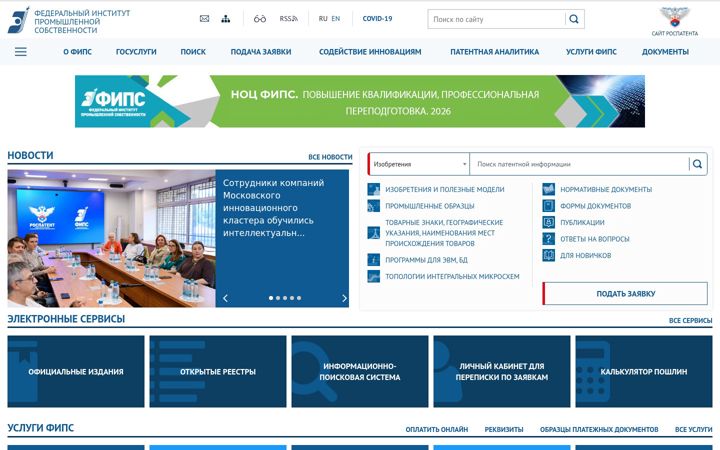Click book icon for Для новичков
Viewport: 720px width, 450px height.
[x=549, y=255]
